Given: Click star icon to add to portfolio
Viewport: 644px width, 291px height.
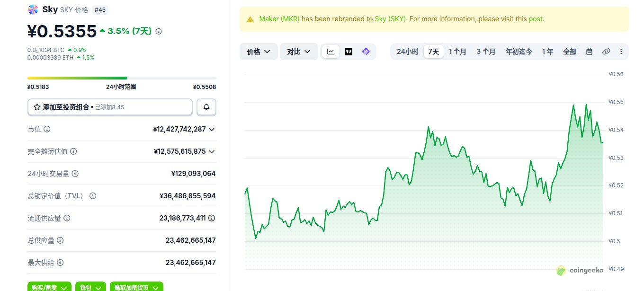Looking at the screenshot, I should [36, 107].
